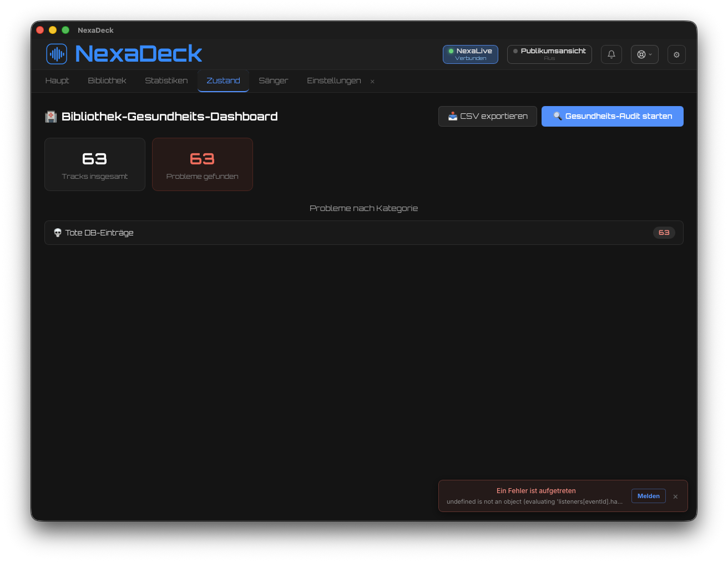Click the NexaDeck waveform logo icon
The width and height of the screenshot is (728, 562).
pyautogui.click(x=57, y=54)
